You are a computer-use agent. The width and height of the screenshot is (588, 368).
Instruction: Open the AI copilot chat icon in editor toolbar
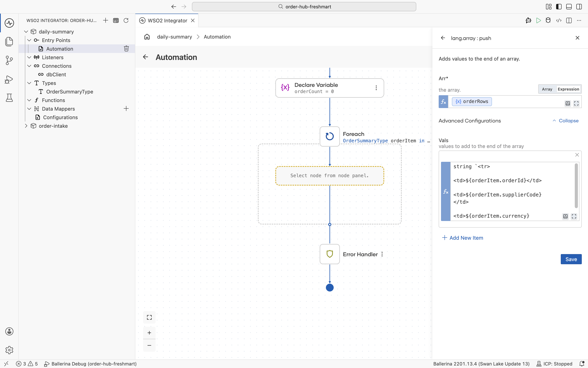(x=528, y=20)
